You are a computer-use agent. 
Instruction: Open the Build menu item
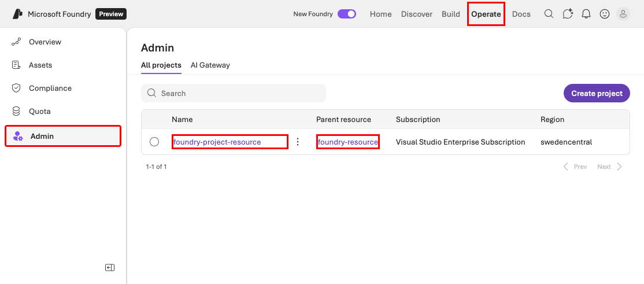tap(451, 14)
